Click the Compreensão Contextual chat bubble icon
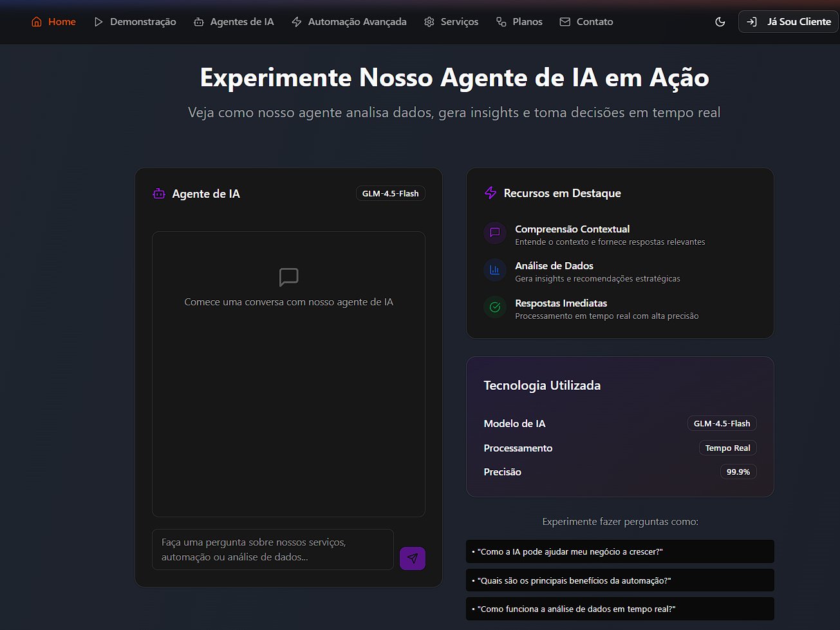The width and height of the screenshot is (840, 630). point(494,233)
